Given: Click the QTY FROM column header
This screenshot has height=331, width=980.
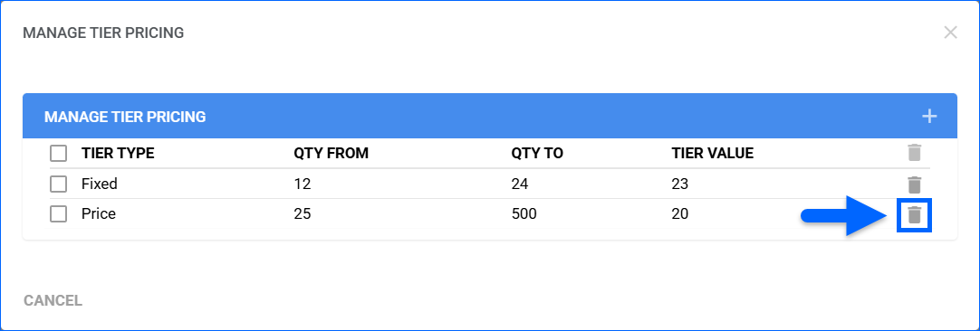Looking at the screenshot, I should click(331, 154).
